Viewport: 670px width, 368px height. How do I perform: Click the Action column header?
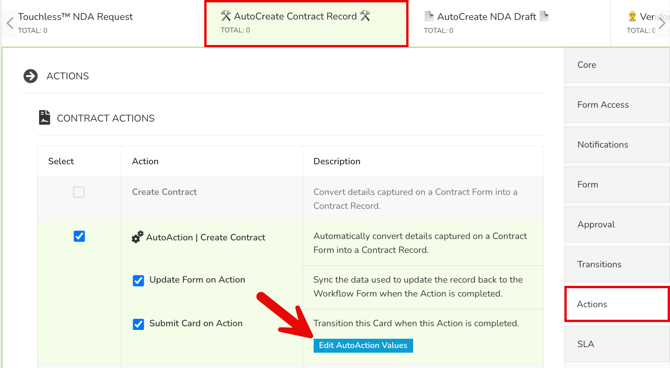[145, 161]
